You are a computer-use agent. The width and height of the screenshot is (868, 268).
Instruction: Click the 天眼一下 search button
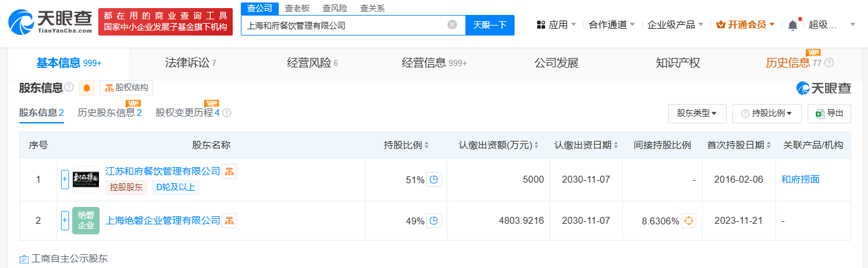pyautogui.click(x=490, y=25)
